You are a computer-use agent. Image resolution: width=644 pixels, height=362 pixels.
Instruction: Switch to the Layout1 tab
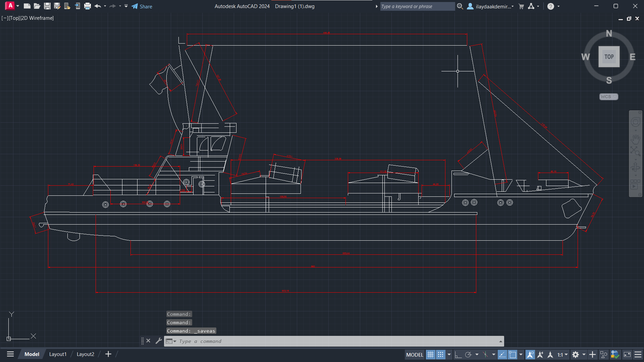(58, 354)
